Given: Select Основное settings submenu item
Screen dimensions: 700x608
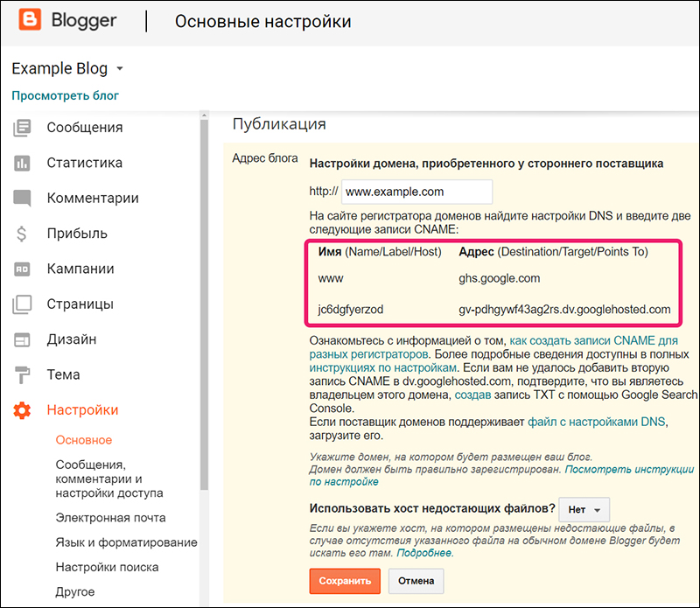Looking at the screenshot, I should 84,440.
